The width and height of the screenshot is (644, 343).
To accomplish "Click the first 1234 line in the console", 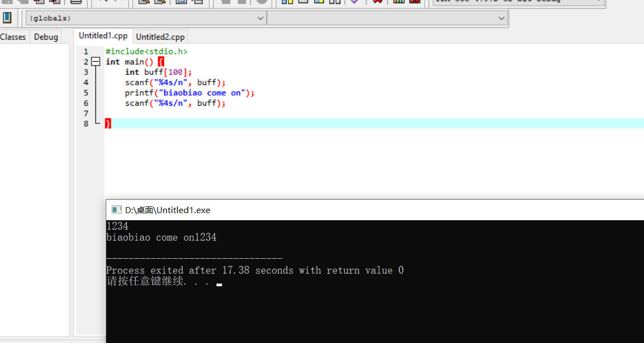I will pyautogui.click(x=117, y=226).
